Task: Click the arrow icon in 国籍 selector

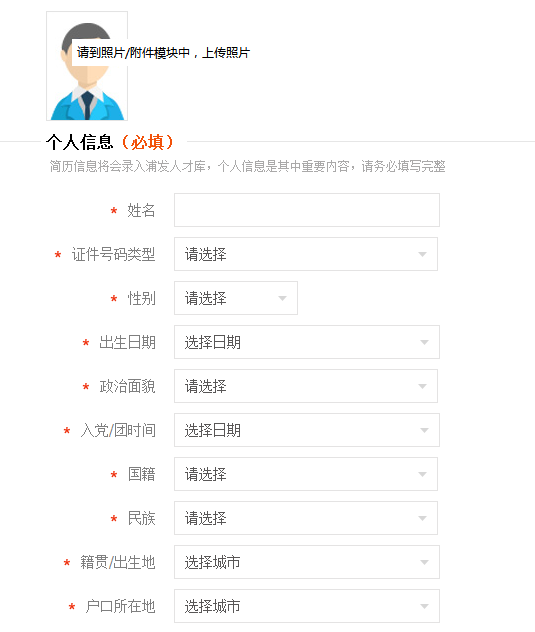Action: pyautogui.click(x=422, y=474)
